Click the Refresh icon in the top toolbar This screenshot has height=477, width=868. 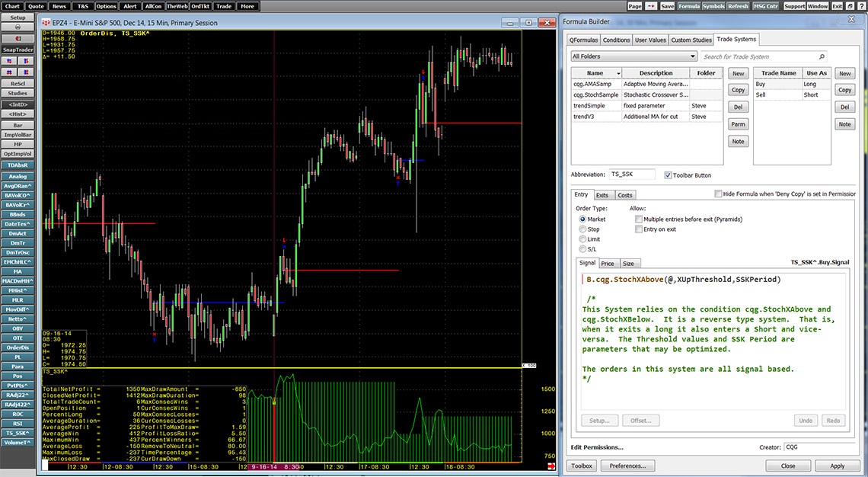pos(737,5)
